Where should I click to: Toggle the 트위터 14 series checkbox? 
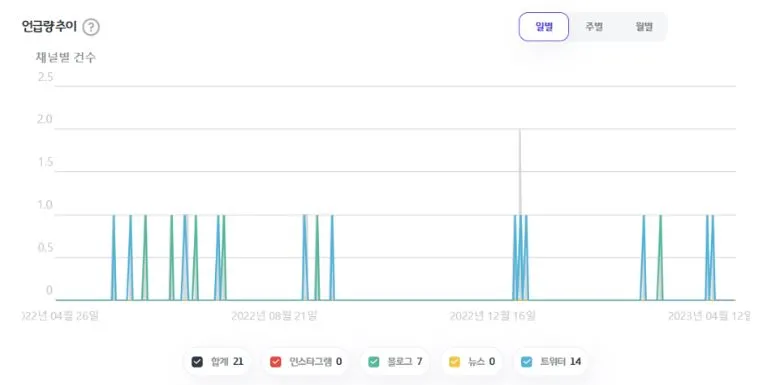pos(526,362)
